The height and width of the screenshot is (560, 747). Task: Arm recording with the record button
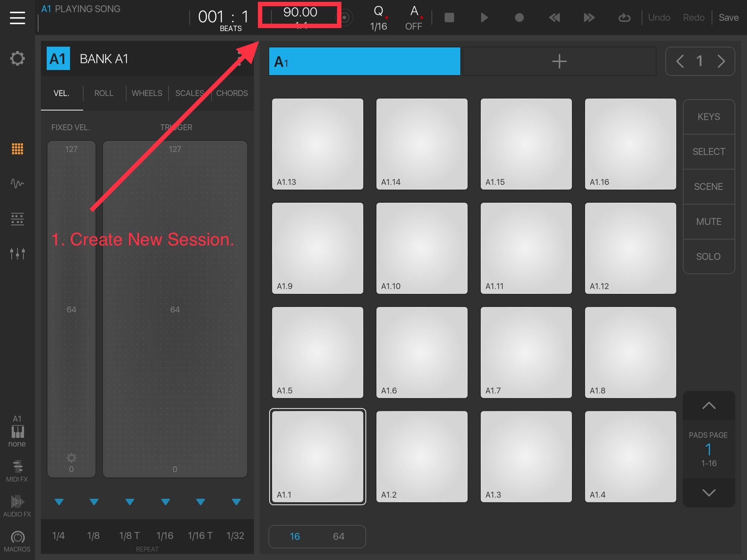click(519, 17)
